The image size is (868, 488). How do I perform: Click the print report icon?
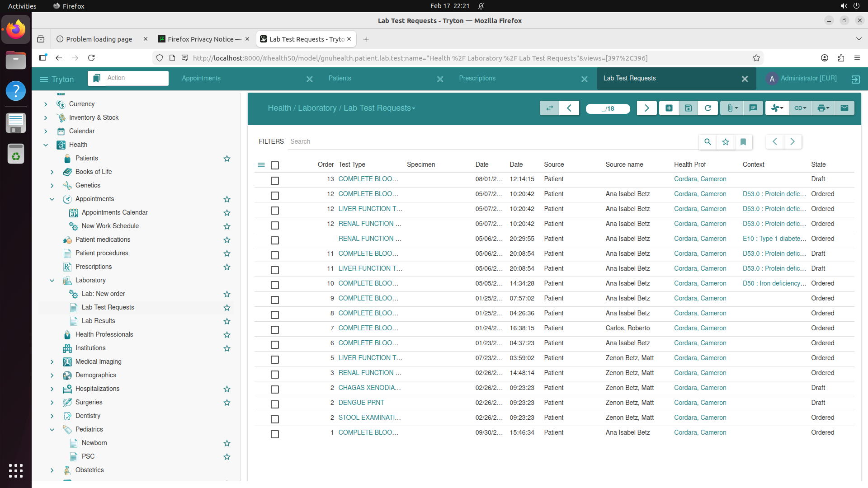click(822, 108)
